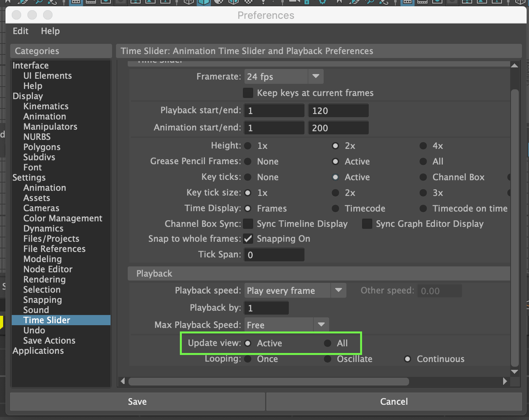Screen dimensions: 529x420
Task: Click the wireframe cube icon in the toolbar
Action: pyautogui.click(x=188, y=3)
